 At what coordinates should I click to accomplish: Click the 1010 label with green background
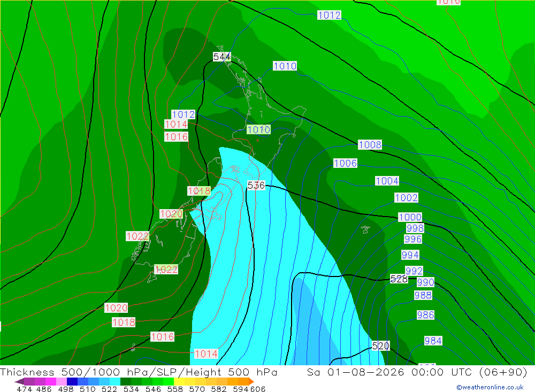(258, 129)
